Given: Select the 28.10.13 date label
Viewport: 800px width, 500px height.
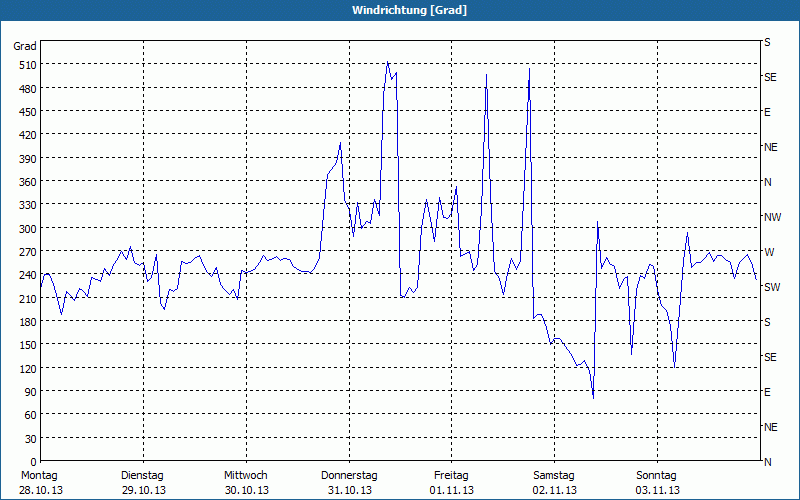Looking at the screenshot, I should tap(41, 491).
